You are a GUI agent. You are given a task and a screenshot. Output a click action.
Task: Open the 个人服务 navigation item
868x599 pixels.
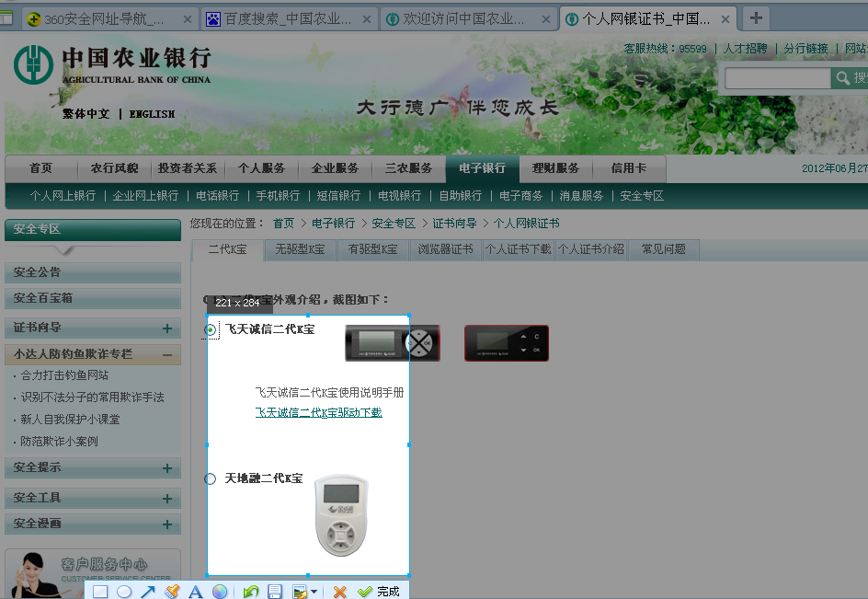point(261,168)
